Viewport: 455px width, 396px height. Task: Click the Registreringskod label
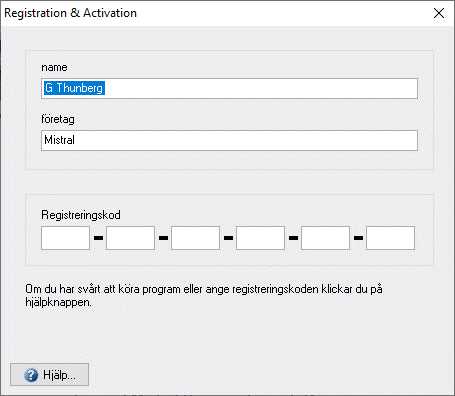[81, 215]
